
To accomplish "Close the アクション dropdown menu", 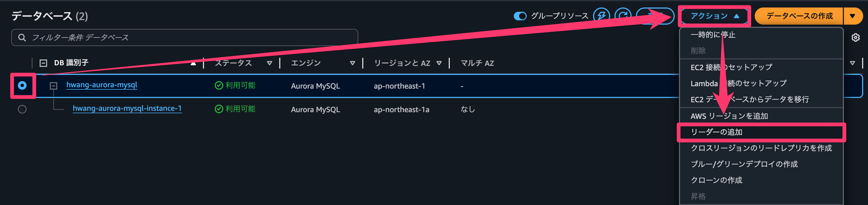I will tap(714, 16).
